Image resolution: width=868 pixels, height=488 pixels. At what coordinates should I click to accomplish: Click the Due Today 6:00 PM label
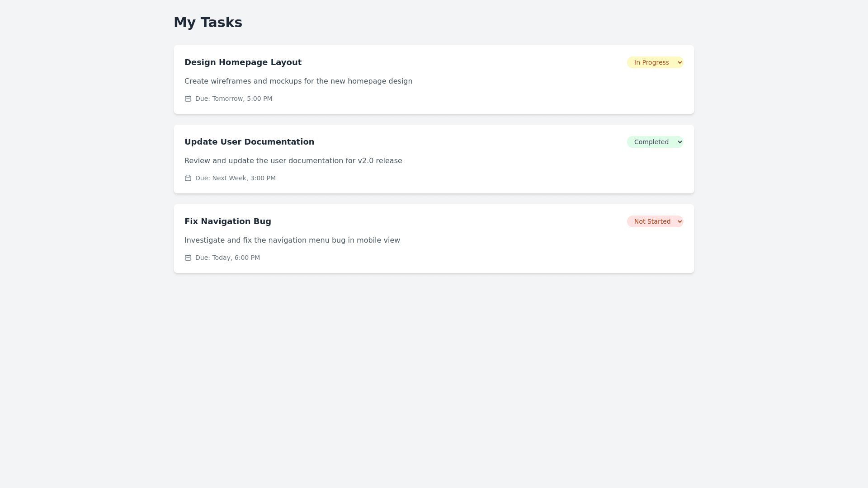[x=227, y=258]
